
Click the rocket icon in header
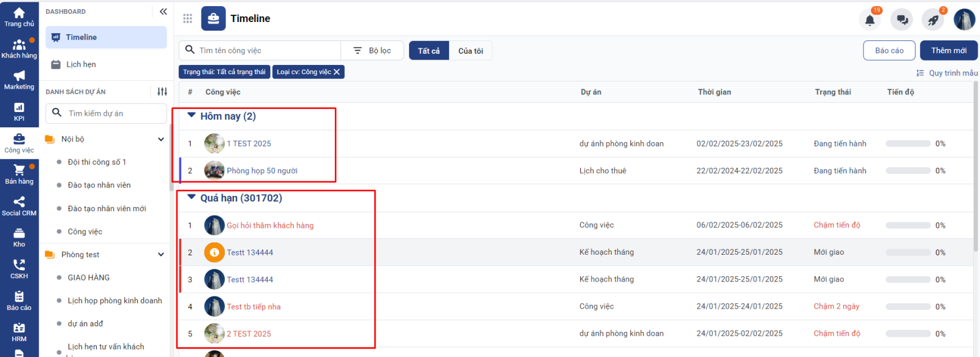[933, 20]
